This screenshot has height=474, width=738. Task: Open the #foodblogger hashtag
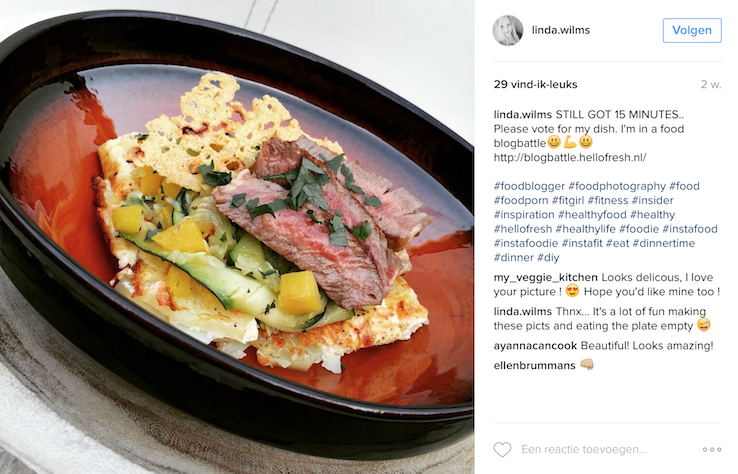click(x=529, y=186)
